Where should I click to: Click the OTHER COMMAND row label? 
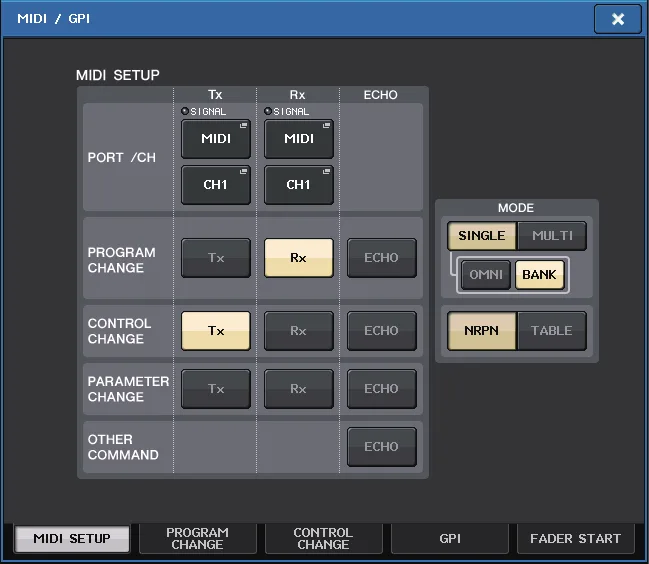coord(123,447)
